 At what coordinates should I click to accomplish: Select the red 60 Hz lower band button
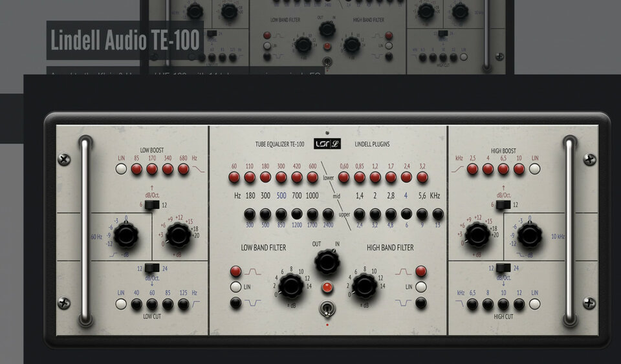(234, 177)
